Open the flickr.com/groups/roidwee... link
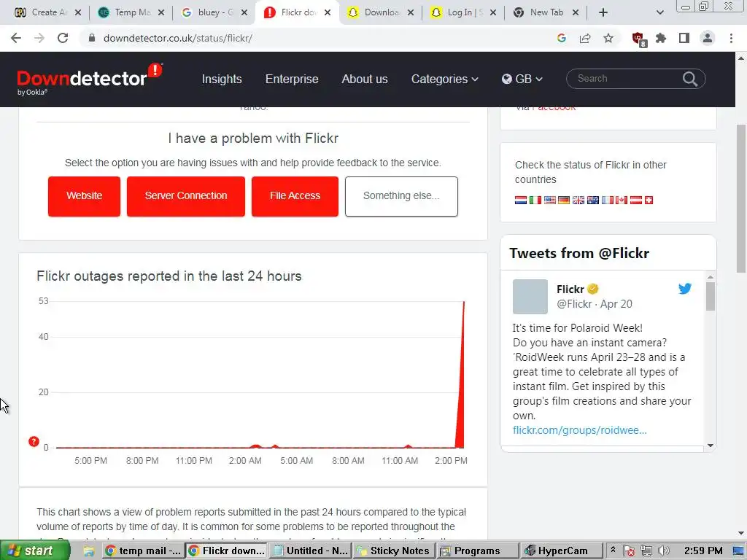The width and height of the screenshot is (747, 560). [579, 430]
